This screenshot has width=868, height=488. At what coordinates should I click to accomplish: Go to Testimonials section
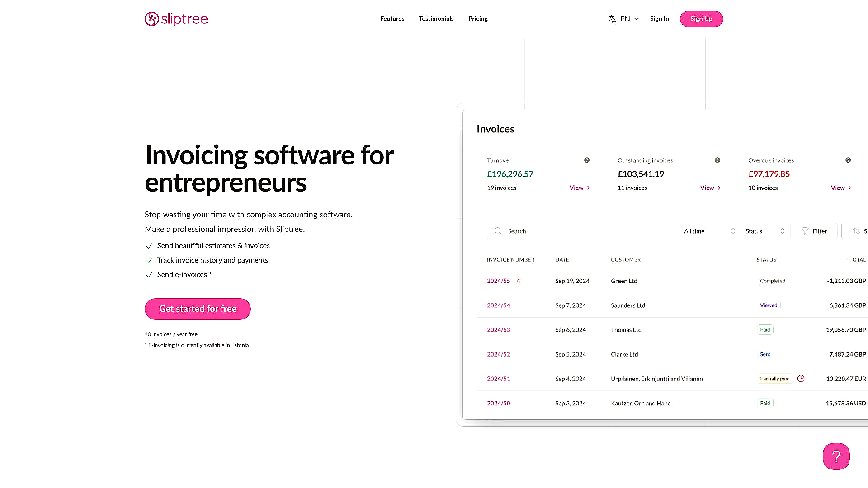436,19
